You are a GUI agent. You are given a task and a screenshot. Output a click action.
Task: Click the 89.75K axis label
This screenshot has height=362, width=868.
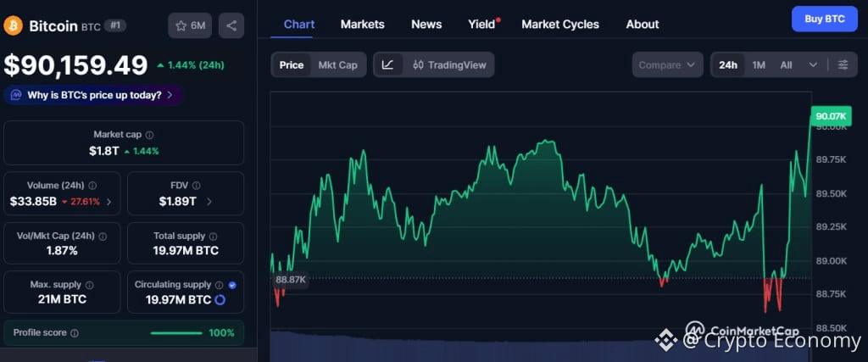831,159
